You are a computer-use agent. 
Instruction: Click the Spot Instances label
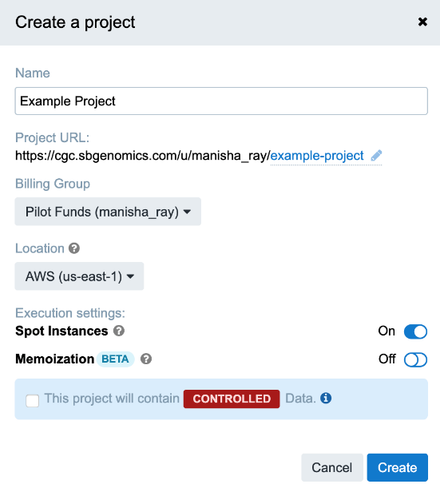[62, 331]
